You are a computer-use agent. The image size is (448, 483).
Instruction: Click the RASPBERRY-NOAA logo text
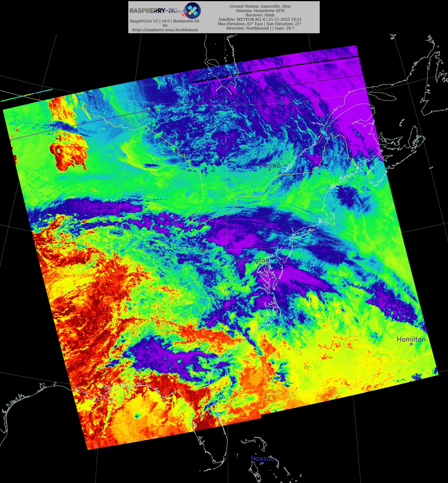[x=158, y=10]
